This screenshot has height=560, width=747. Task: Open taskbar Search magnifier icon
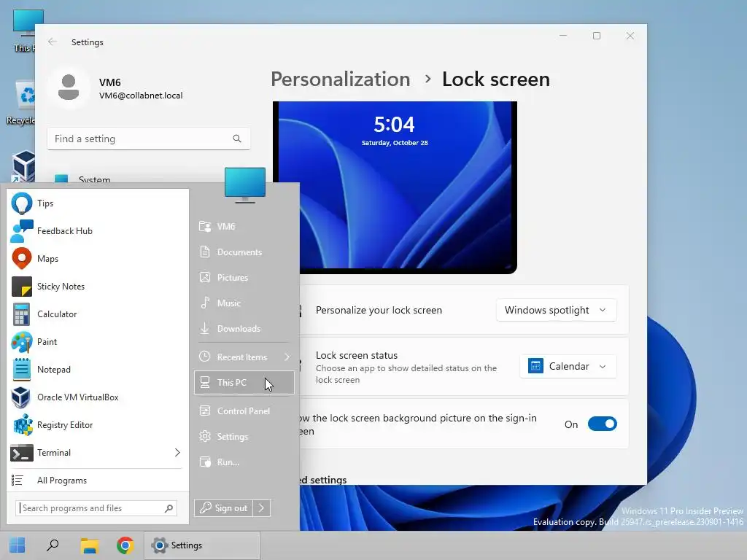pyautogui.click(x=53, y=545)
